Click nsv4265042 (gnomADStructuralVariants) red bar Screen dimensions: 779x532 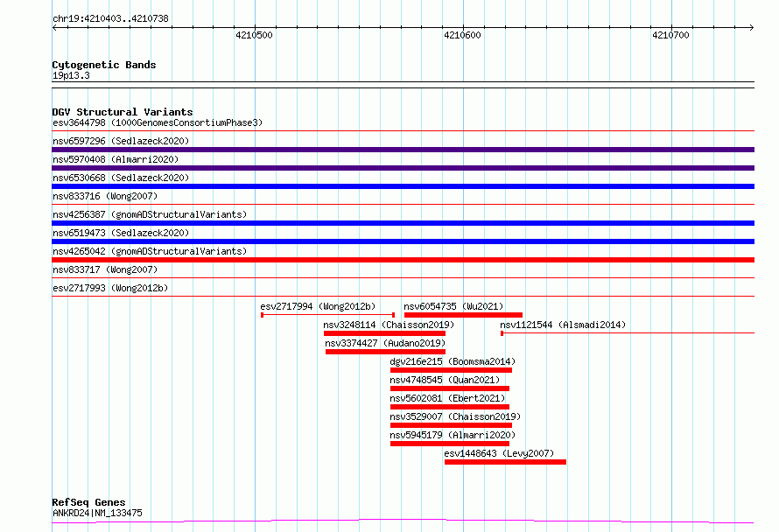coord(403,260)
